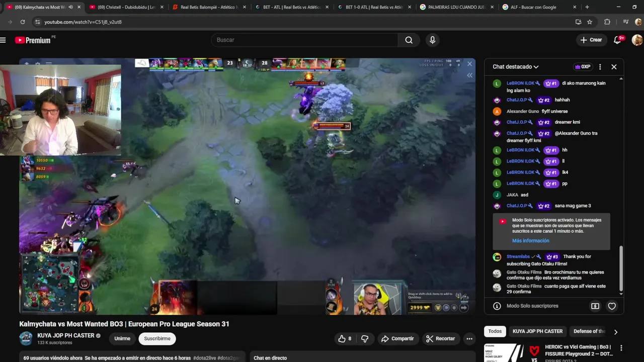
Task: Open HEROIC vs Vici Gaming thumbnail
Action: [x=512, y=352]
